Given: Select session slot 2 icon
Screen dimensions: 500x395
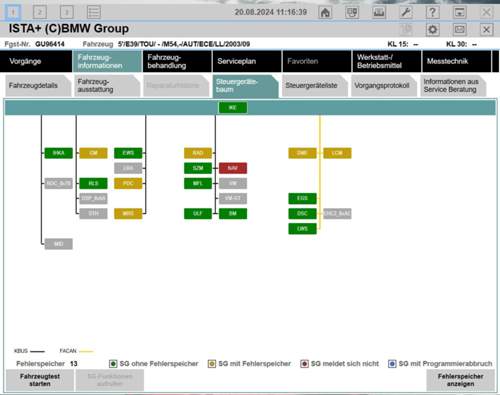Looking at the screenshot, I should [40, 12].
